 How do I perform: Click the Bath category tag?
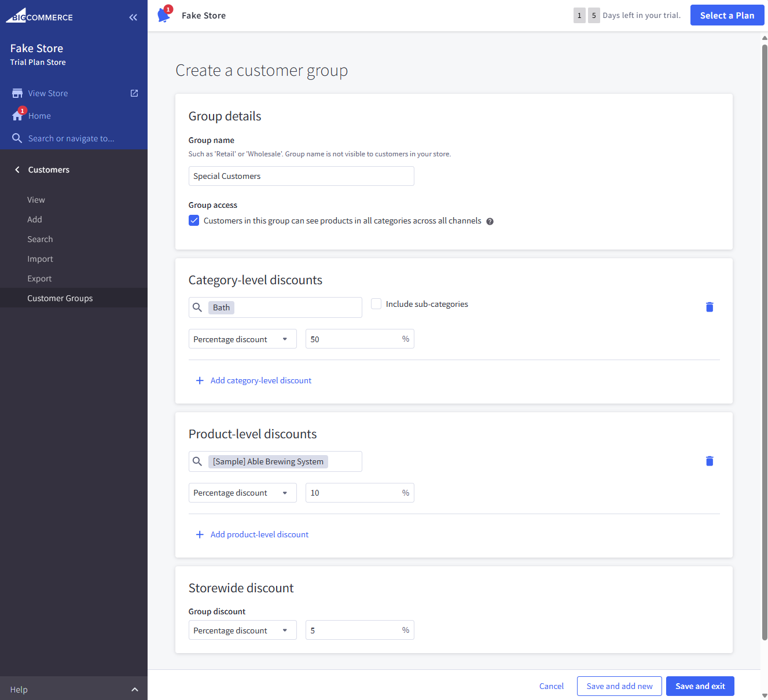point(221,307)
